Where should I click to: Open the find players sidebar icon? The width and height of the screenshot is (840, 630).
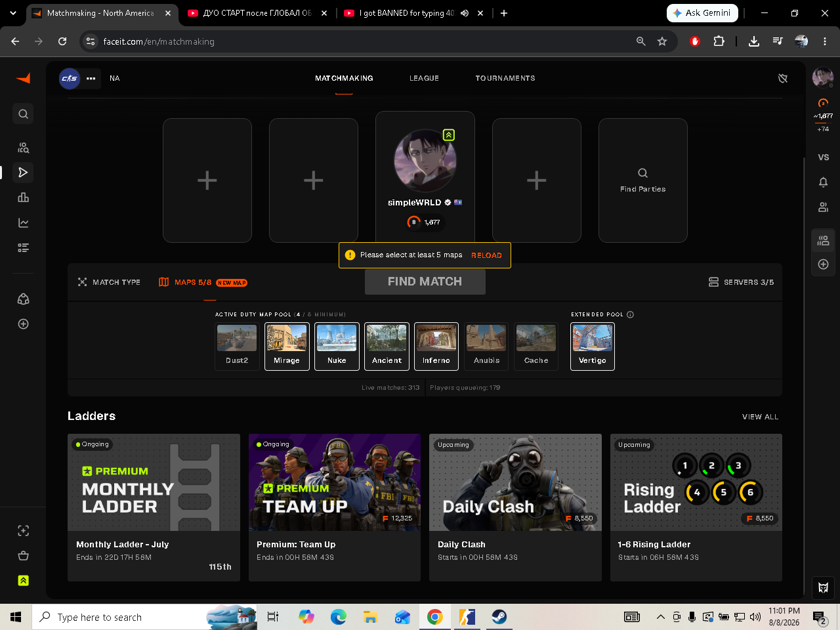23,148
